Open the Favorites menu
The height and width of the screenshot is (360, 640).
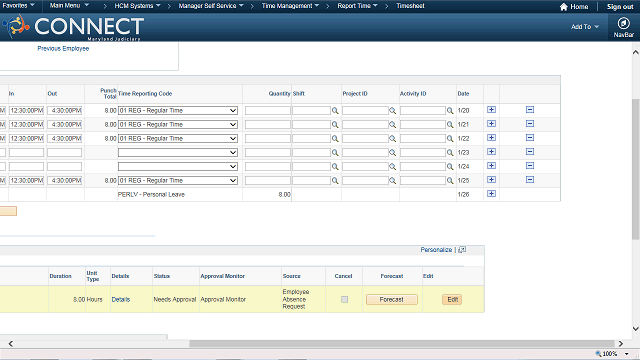(18, 6)
